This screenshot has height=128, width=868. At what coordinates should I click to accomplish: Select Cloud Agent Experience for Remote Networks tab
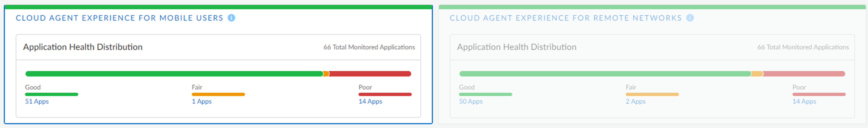coord(565,18)
